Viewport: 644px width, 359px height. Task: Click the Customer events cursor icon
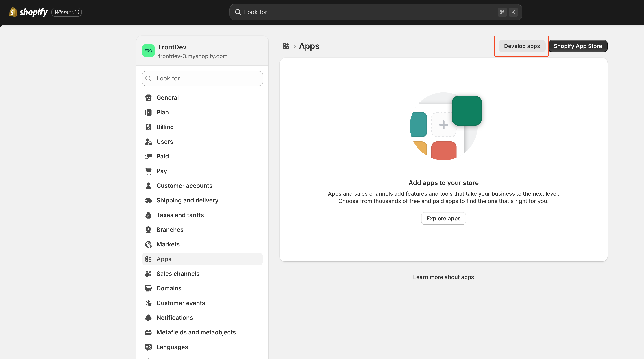[x=148, y=303]
